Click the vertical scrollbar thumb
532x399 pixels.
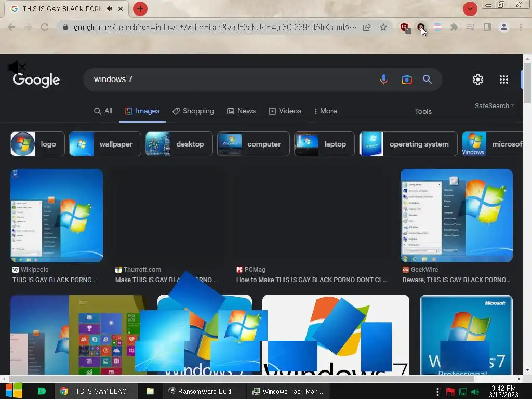click(527, 83)
